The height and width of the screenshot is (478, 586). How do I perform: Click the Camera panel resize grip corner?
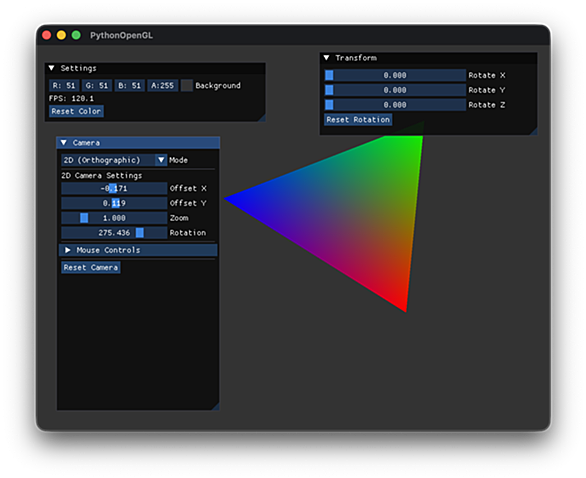tap(215, 406)
